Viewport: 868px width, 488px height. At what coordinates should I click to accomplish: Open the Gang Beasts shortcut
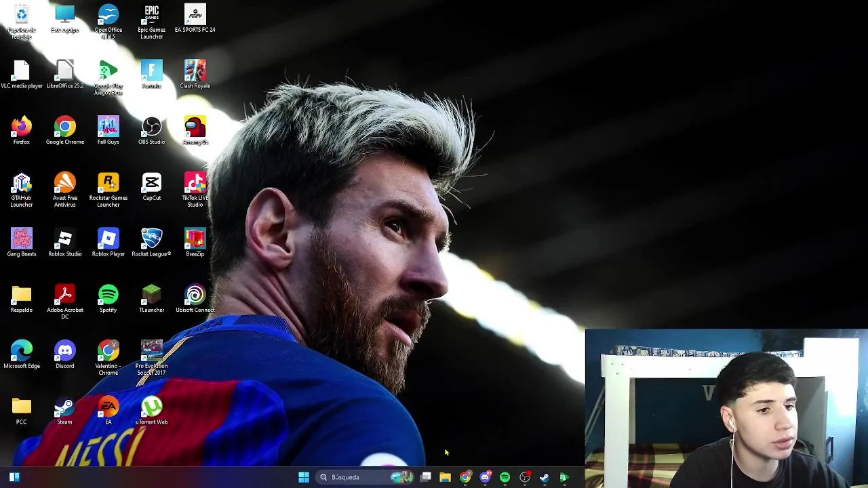click(x=22, y=243)
